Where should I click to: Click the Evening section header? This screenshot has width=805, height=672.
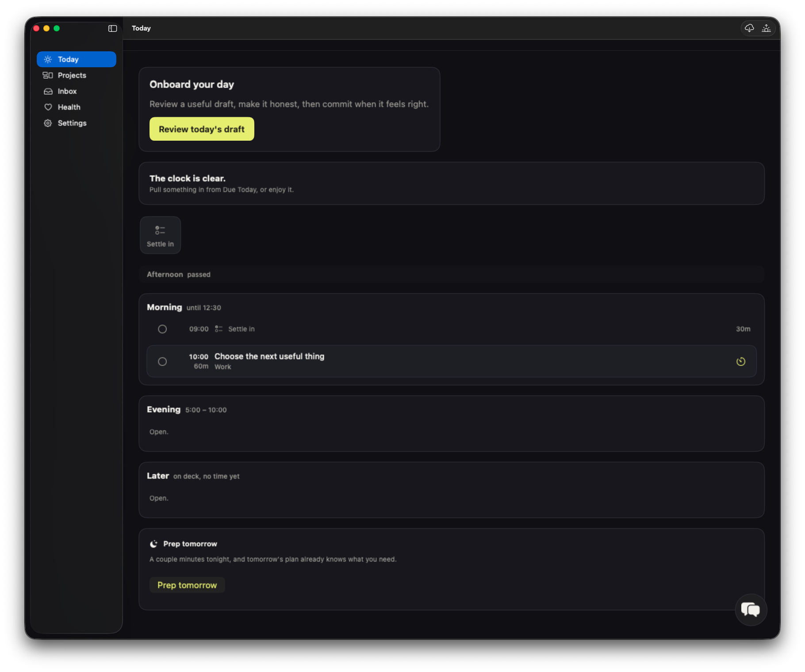click(x=187, y=410)
